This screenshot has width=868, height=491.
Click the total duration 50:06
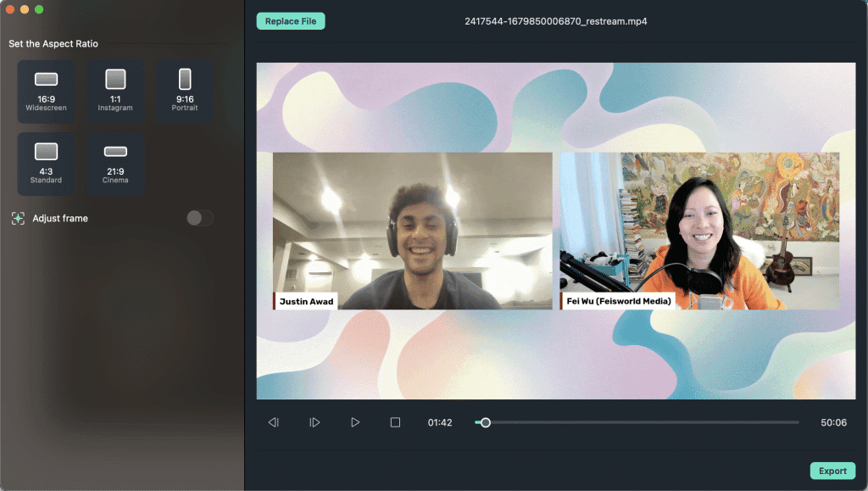[x=834, y=422]
